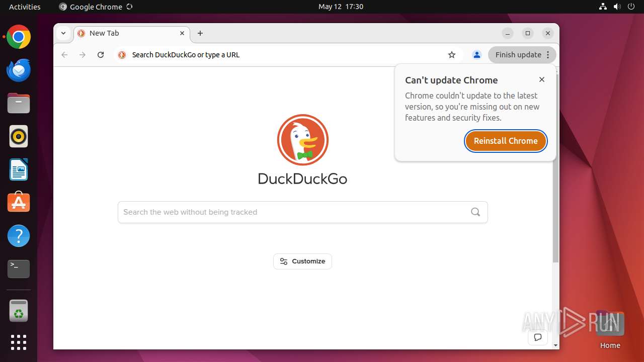Maximize the Chrome window
Screen dimensions: 644x362
tap(528, 33)
